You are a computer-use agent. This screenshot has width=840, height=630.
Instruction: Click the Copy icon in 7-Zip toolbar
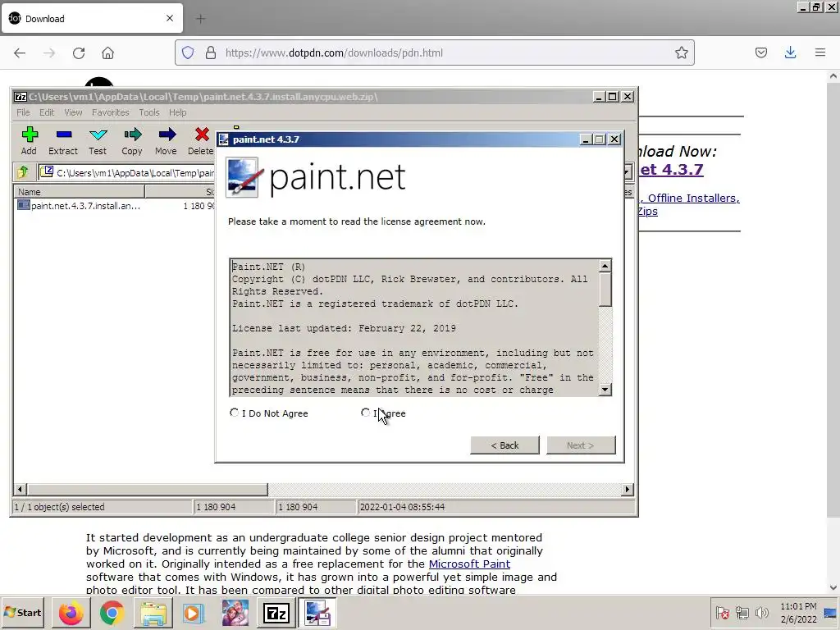[132, 141]
